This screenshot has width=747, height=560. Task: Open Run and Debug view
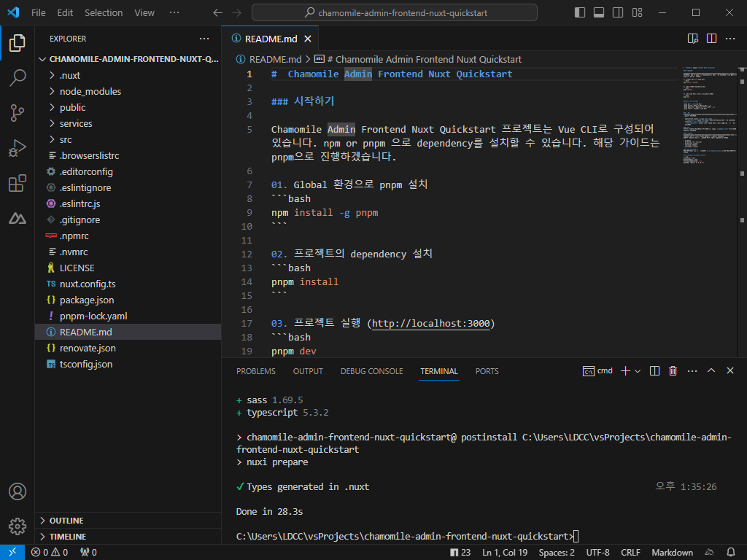[18, 148]
